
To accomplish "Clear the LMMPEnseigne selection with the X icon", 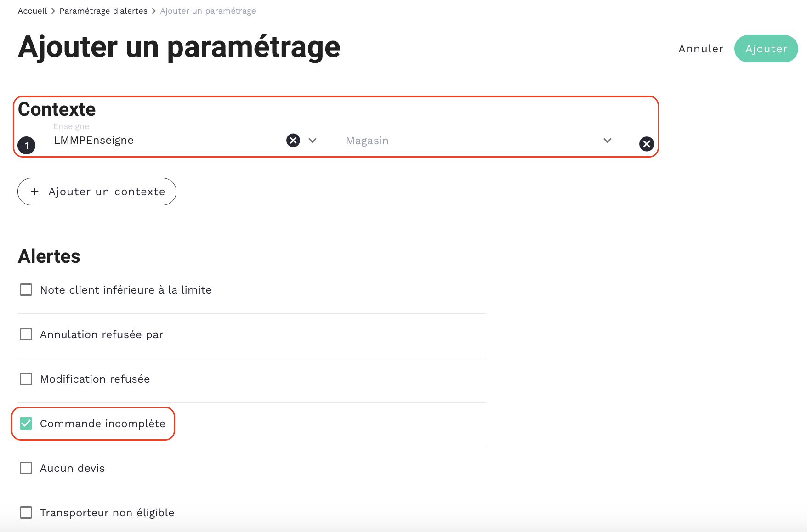I will click(293, 140).
